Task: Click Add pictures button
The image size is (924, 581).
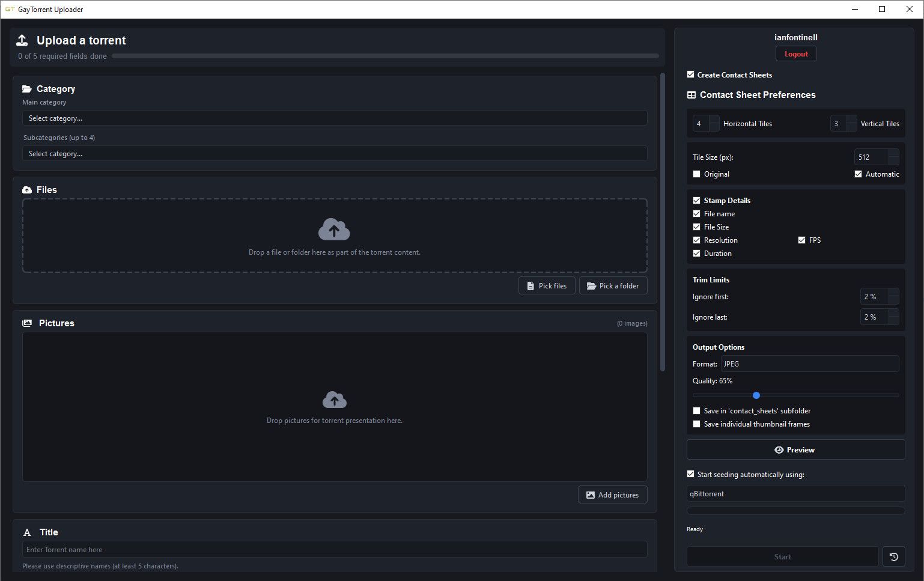Action: [613, 495]
